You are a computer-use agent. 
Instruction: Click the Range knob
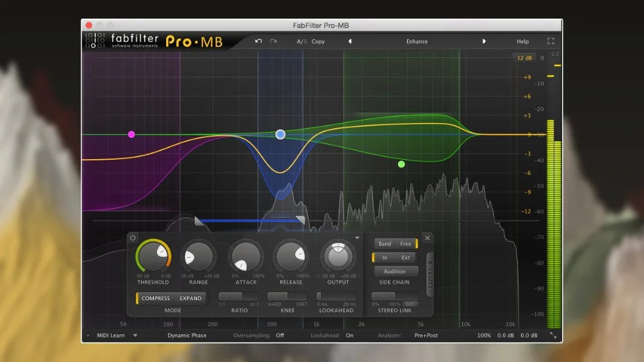tap(198, 256)
